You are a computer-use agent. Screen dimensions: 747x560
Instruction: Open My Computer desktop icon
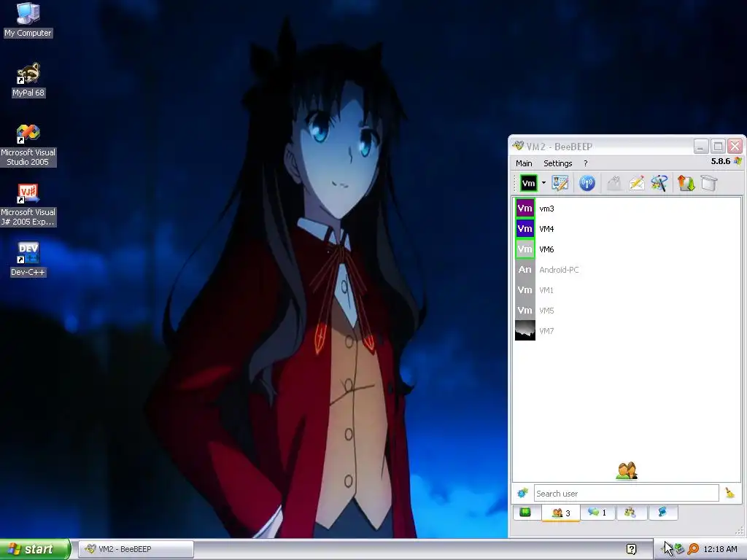coord(28,20)
